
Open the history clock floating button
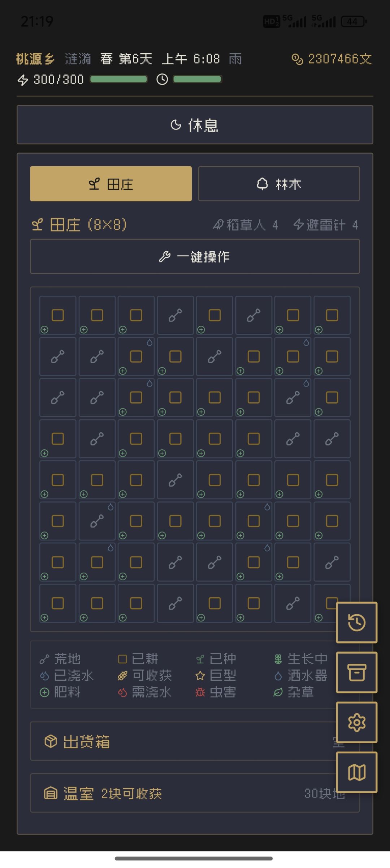[x=356, y=623]
